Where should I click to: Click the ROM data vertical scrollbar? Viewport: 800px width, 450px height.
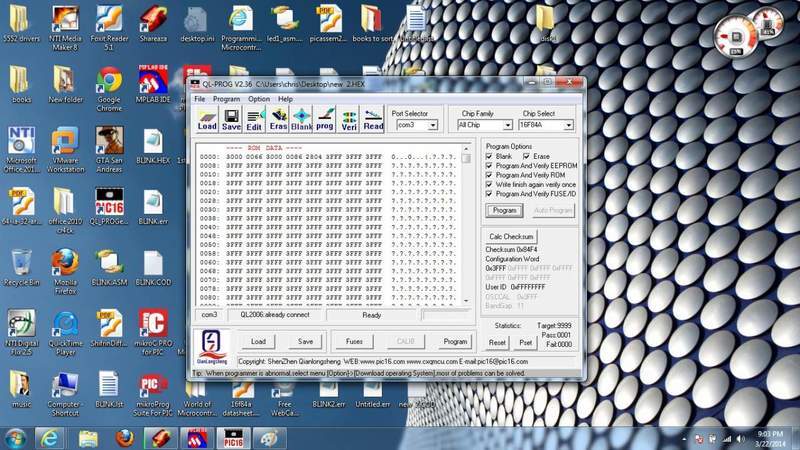(x=467, y=230)
